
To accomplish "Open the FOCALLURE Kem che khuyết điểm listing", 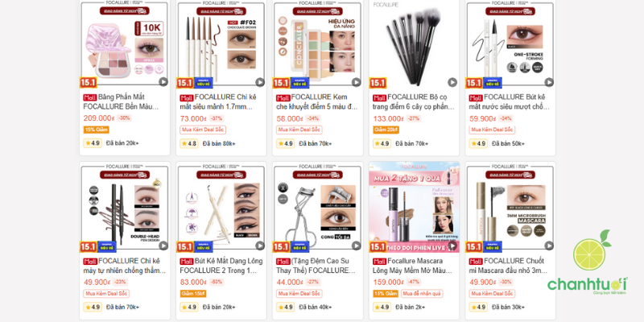I will 316,102.
